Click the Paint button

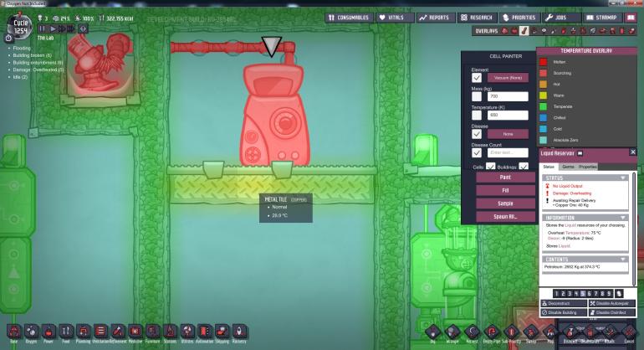(x=505, y=178)
